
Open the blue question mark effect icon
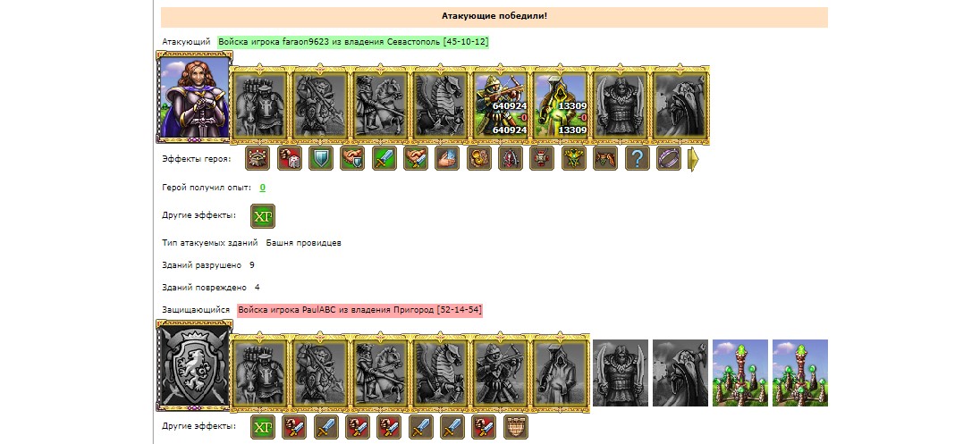pos(637,159)
